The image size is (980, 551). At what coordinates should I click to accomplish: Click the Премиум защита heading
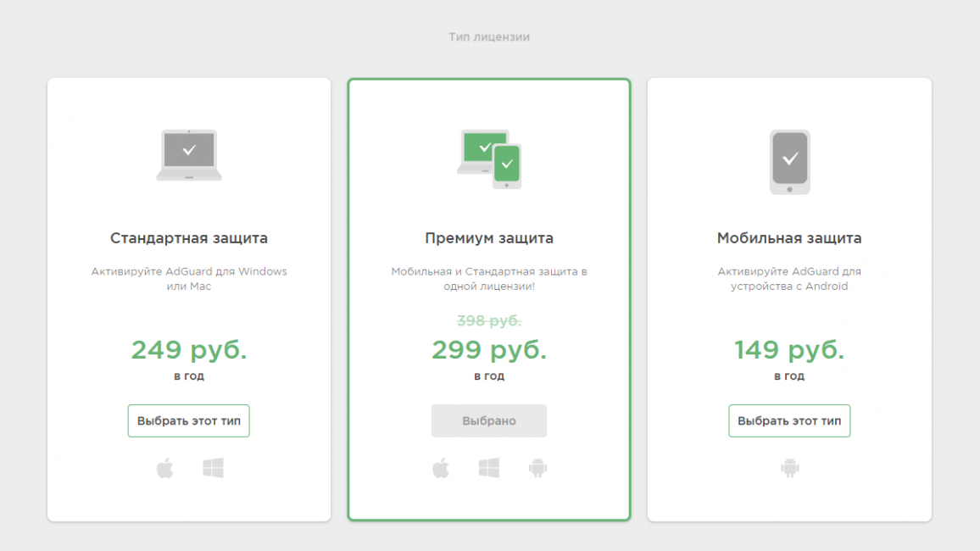(489, 238)
